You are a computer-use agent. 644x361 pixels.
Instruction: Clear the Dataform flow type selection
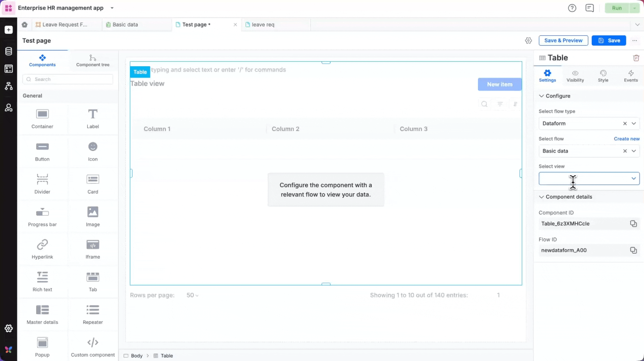tap(625, 123)
